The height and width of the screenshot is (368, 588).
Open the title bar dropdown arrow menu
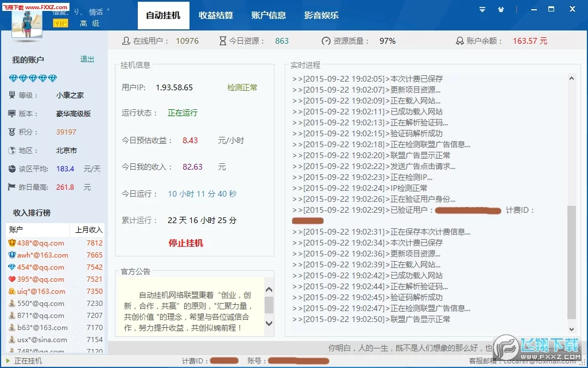pos(482,10)
